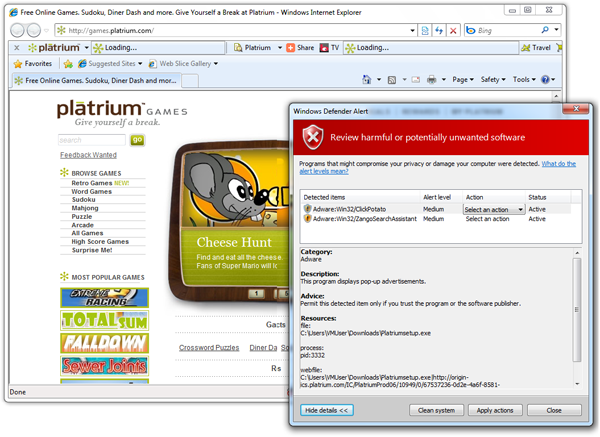The height and width of the screenshot is (437, 600).
Task: Click the Print icon in command bar
Action: (x=432, y=80)
